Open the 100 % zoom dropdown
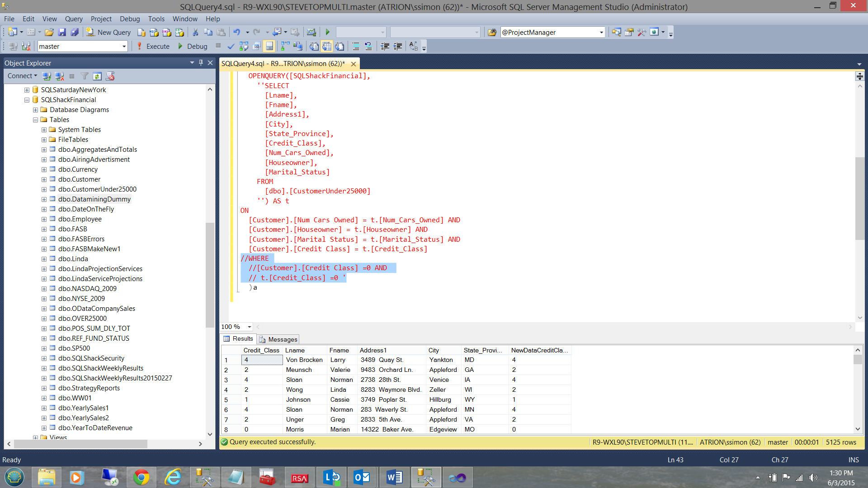Screen dimensions: 868x488 pos(249,327)
